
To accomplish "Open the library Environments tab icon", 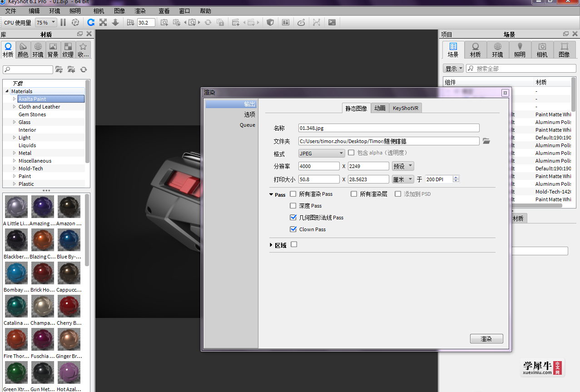I will (38, 50).
